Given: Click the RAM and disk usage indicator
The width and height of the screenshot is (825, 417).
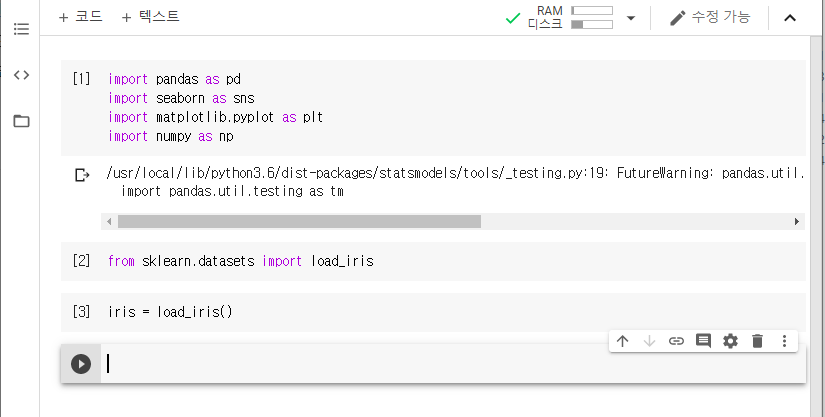Looking at the screenshot, I should click(x=571, y=18).
